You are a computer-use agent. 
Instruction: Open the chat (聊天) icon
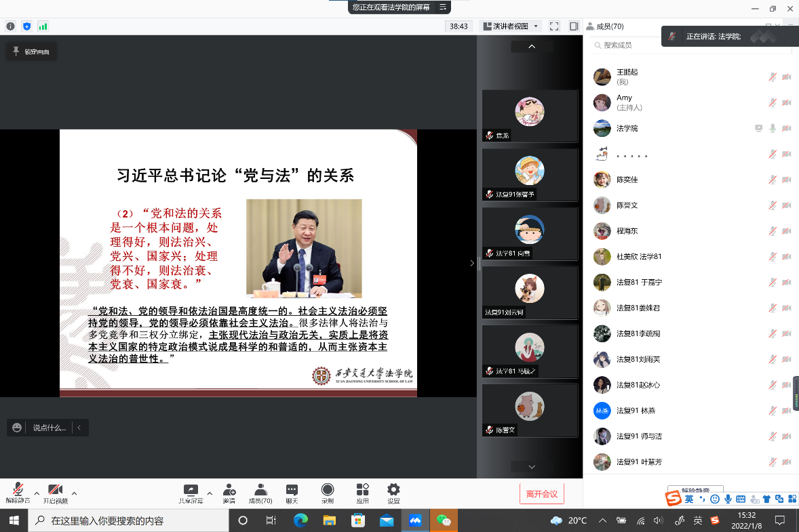[292, 492]
